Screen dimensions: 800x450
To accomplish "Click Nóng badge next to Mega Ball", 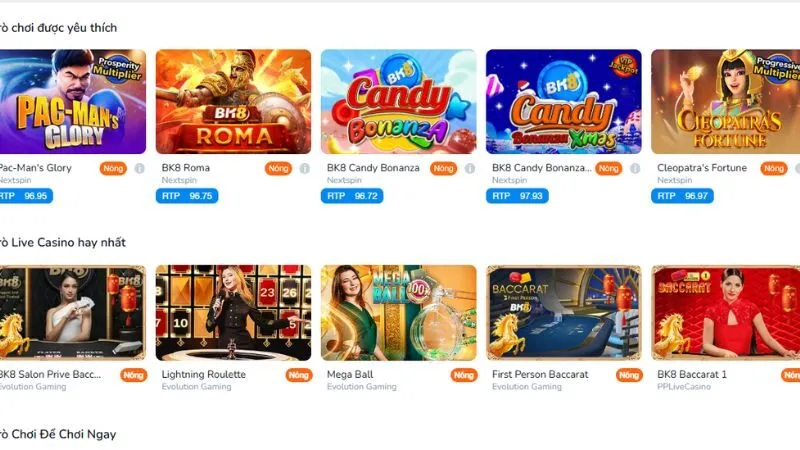I will [x=464, y=376].
